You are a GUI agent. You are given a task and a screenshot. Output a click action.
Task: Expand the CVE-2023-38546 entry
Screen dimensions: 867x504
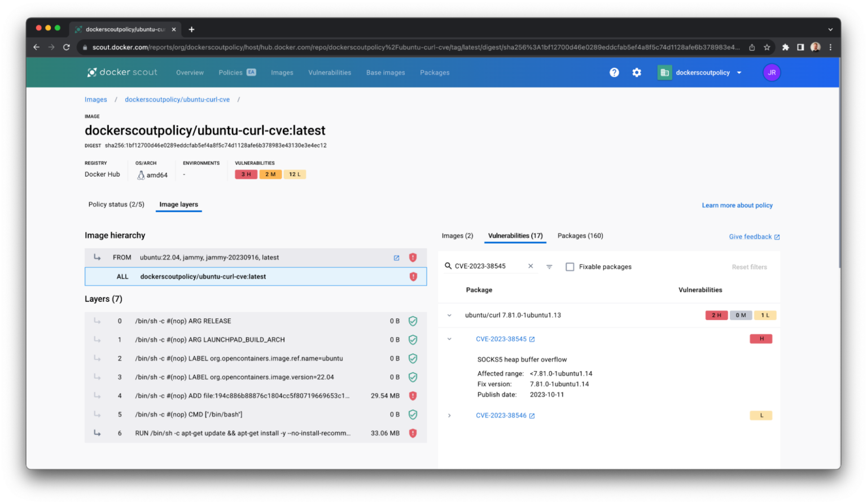tap(449, 415)
